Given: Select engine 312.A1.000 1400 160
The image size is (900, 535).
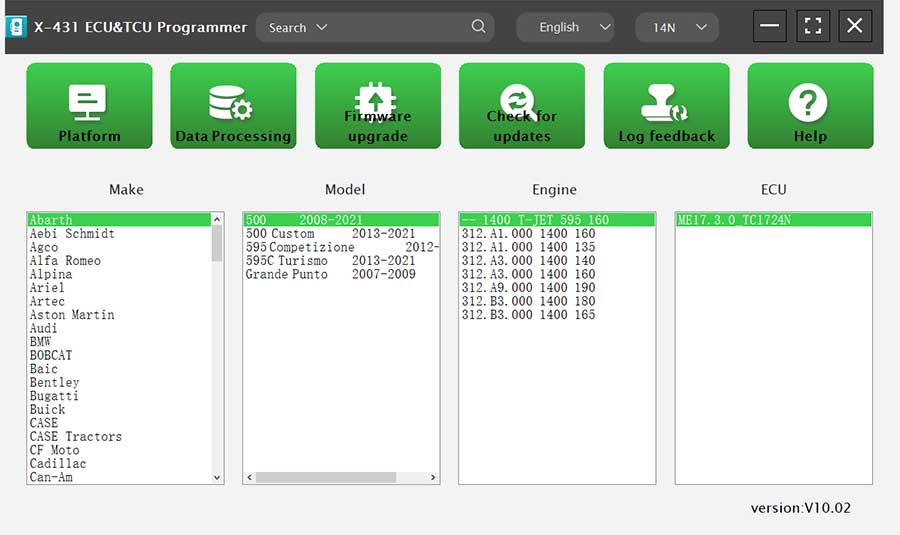Looking at the screenshot, I should (557, 234).
